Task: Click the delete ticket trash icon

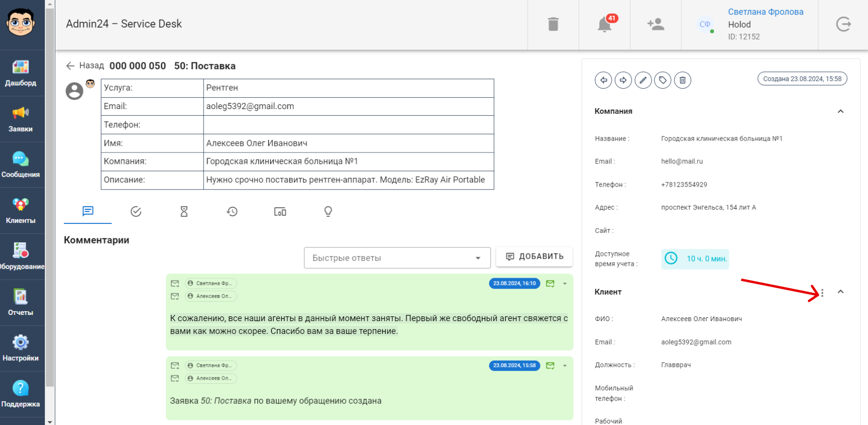Action: (683, 80)
